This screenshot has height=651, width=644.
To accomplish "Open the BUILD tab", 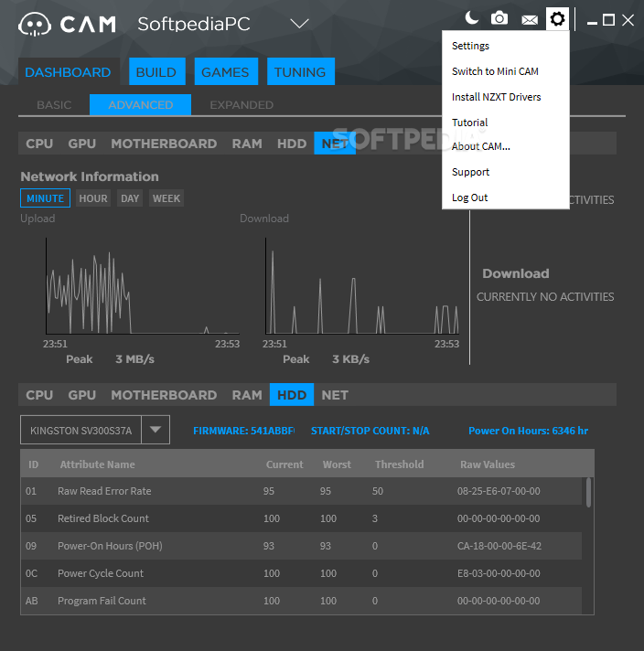I will coord(156,72).
